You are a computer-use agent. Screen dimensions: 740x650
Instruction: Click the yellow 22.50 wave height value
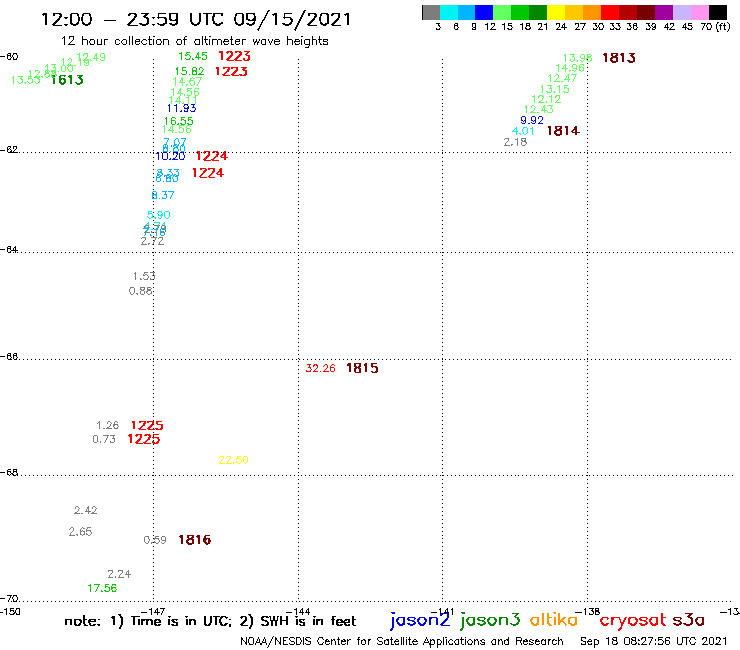coord(234,460)
